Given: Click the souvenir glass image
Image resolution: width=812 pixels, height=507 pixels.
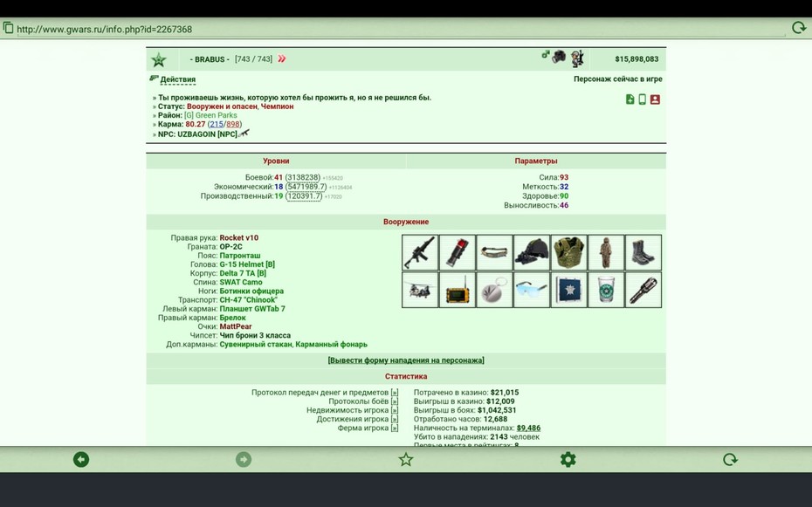Looking at the screenshot, I should [607, 291].
